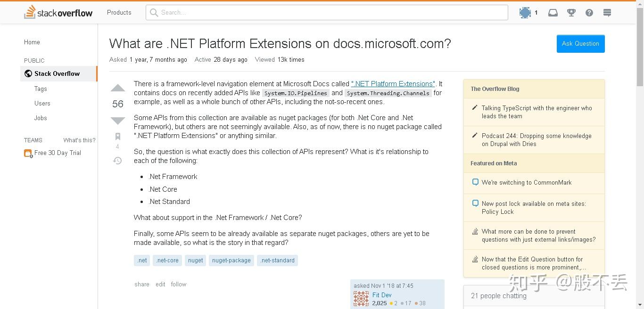Open the help center question-mark icon
Image resolution: width=644 pixels, height=309 pixels.
(x=589, y=13)
